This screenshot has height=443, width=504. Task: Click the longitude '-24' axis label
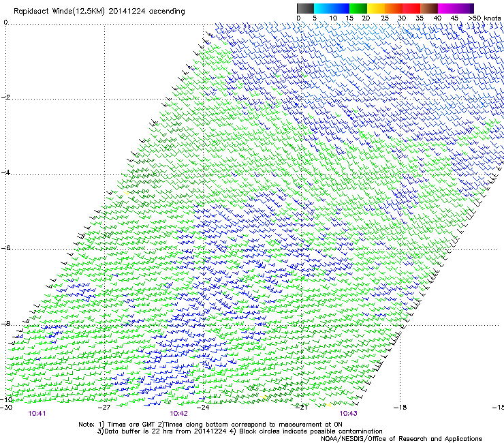coord(203,408)
